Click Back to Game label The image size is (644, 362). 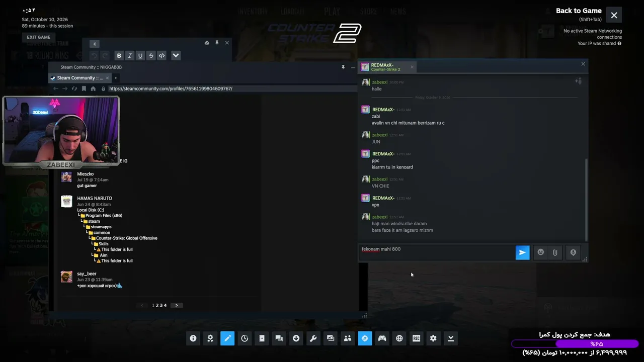579,11
